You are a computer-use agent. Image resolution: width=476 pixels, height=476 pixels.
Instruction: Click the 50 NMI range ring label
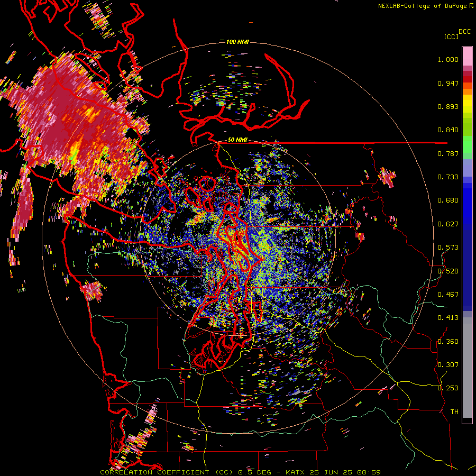point(237,140)
